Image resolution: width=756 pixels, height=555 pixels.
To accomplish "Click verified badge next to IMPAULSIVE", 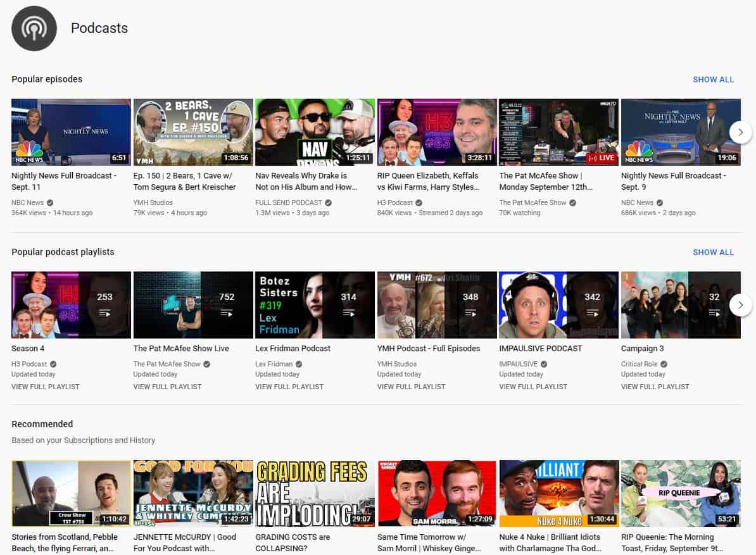I will (544, 365).
